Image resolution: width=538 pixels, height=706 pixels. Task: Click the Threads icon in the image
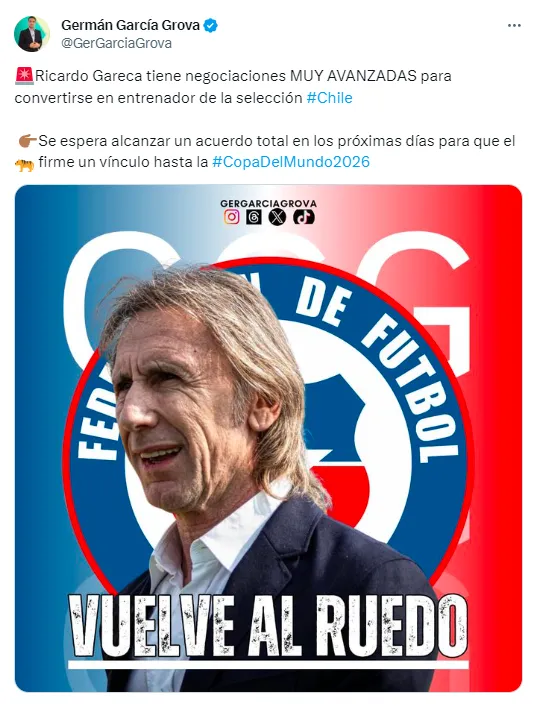[x=254, y=217]
